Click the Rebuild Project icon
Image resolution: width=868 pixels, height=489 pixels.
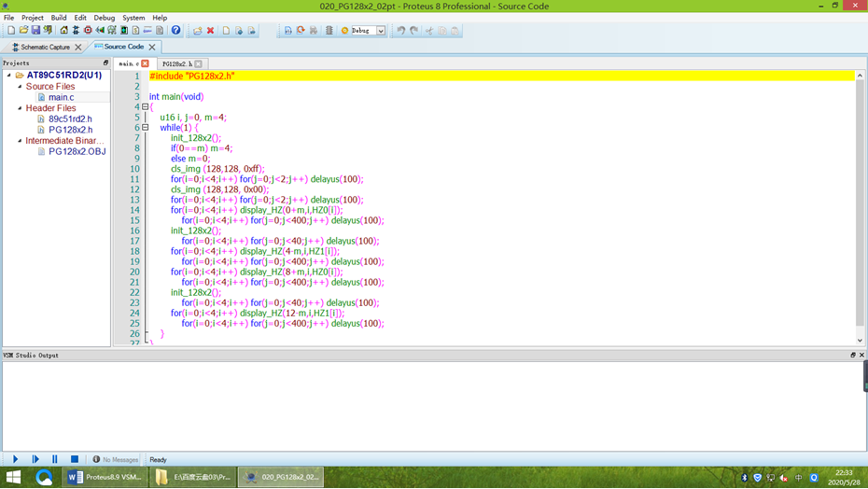click(301, 31)
